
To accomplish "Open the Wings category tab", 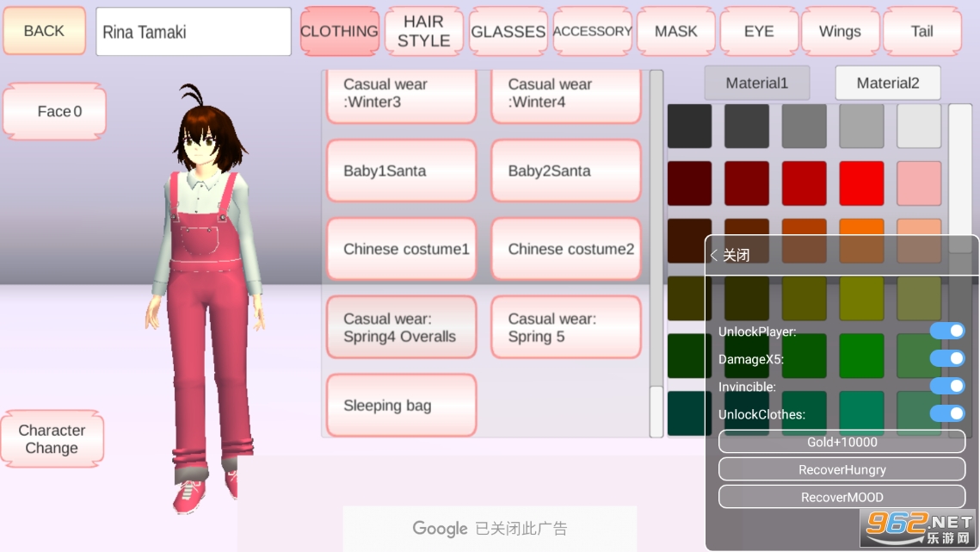I will point(840,31).
